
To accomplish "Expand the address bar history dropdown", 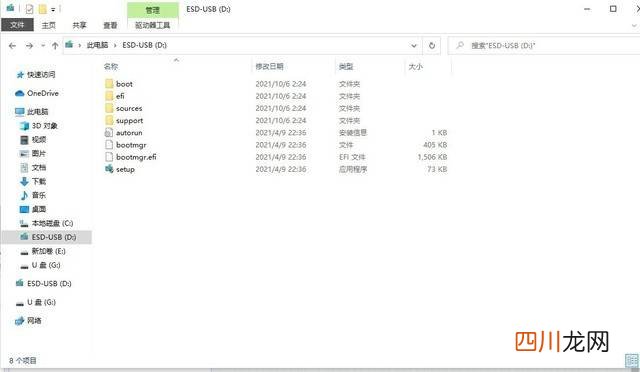I will [x=414, y=45].
